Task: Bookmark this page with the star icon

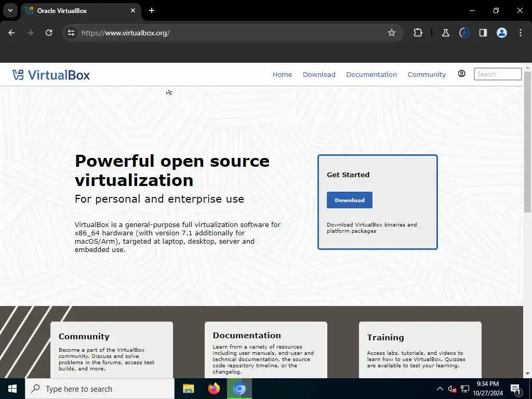Action: (x=392, y=33)
